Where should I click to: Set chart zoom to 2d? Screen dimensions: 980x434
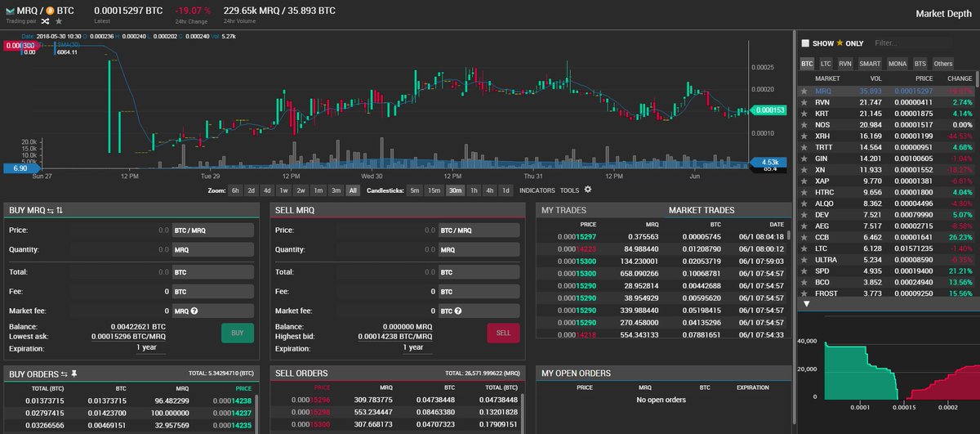click(x=251, y=190)
